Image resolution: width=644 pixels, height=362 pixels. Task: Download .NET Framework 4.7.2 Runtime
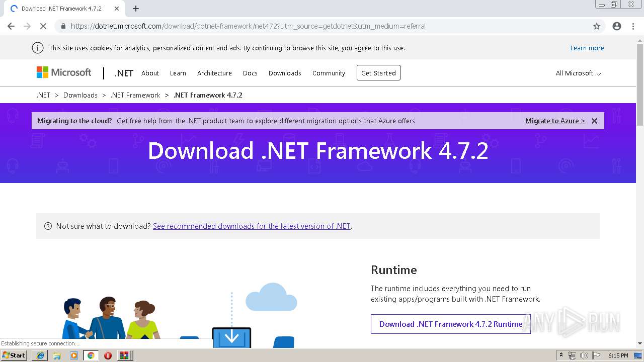pos(451,324)
